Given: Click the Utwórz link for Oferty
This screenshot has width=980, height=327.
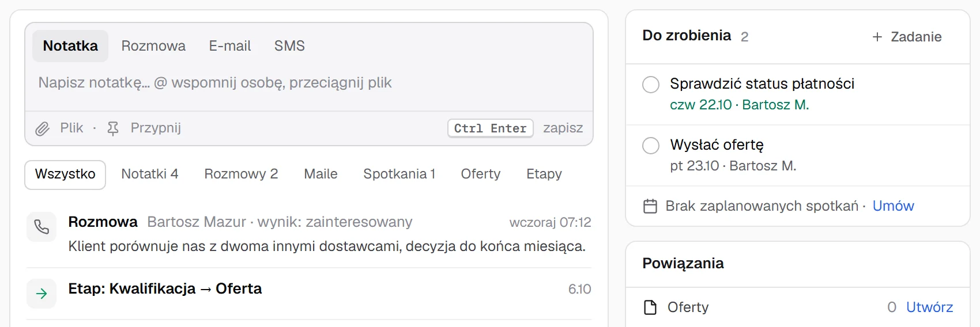Looking at the screenshot, I should point(930,307).
